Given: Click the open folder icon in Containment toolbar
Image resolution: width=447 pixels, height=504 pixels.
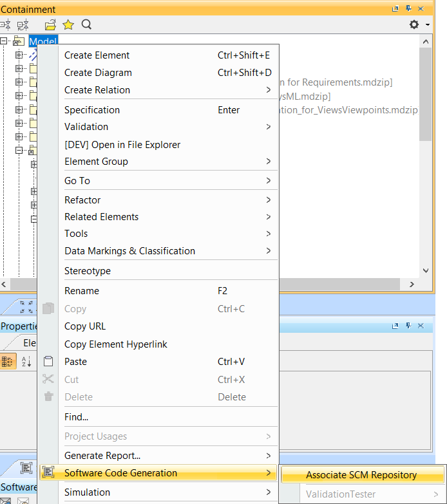Looking at the screenshot, I should (50, 24).
